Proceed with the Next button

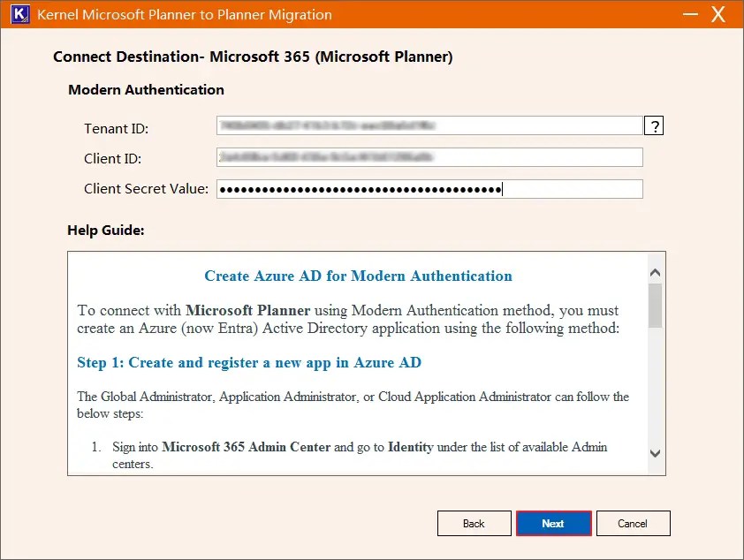554,524
